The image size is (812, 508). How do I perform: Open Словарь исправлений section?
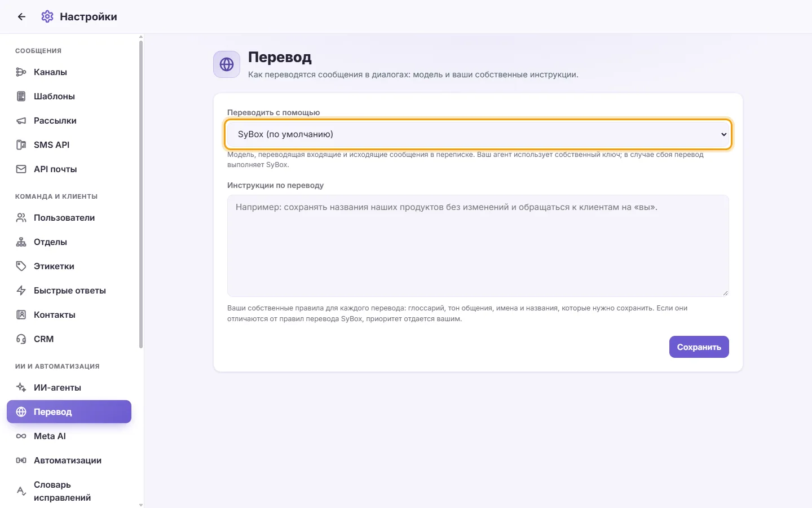(x=69, y=491)
